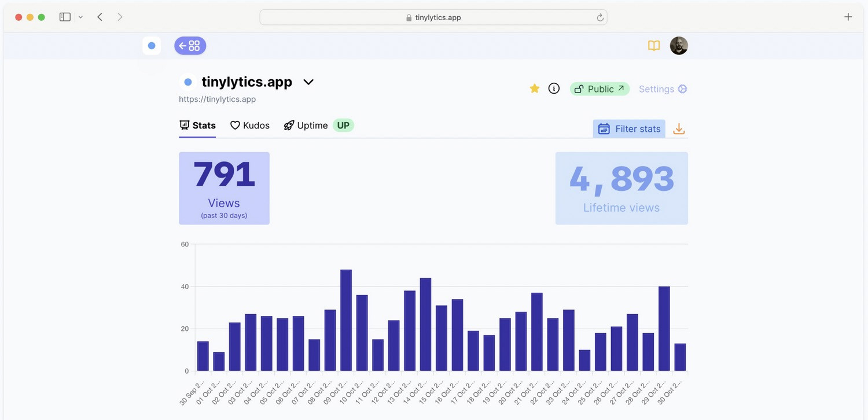
Task: Click the rocket icon beside Uptime
Action: (289, 125)
